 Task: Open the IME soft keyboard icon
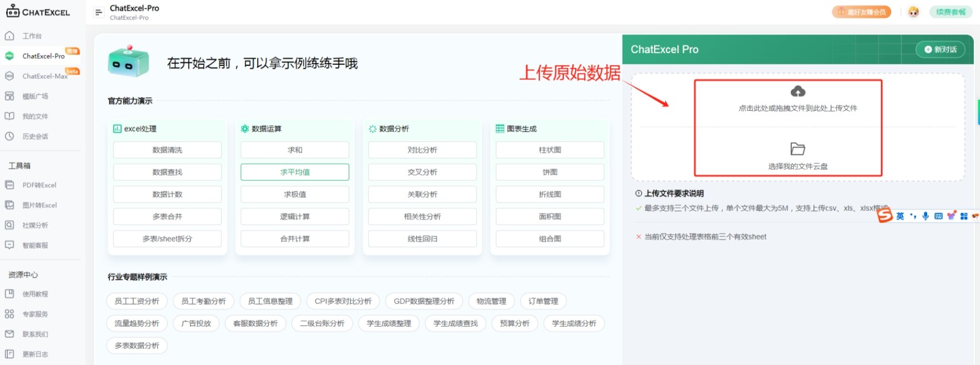pyautogui.click(x=938, y=216)
